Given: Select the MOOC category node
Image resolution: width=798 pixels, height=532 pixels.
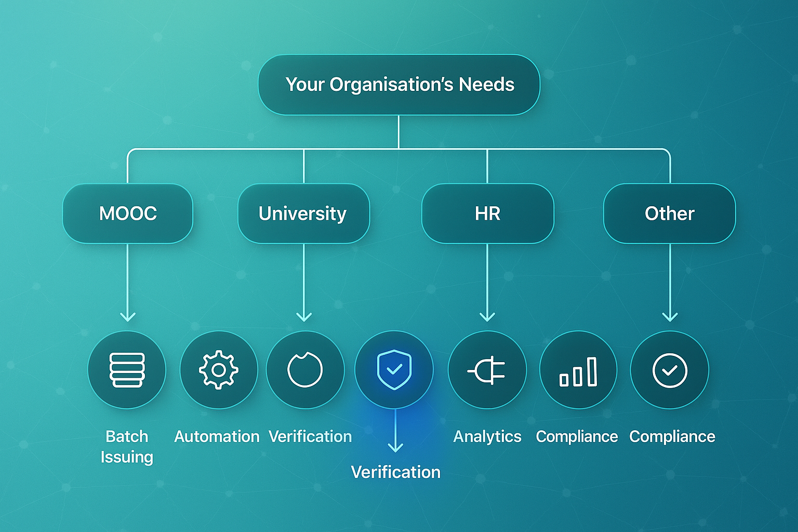Looking at the screenshot, I should (x=128, y=213).
